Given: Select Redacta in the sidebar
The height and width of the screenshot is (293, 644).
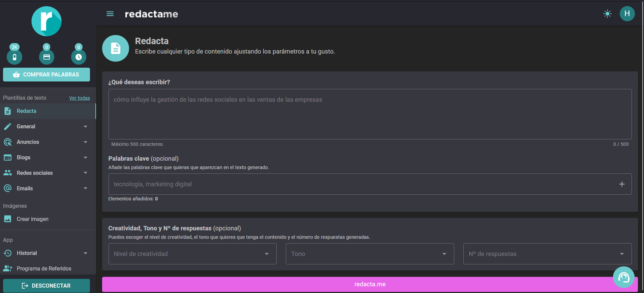Looking at the screenshot, I should tap(27, 111).
